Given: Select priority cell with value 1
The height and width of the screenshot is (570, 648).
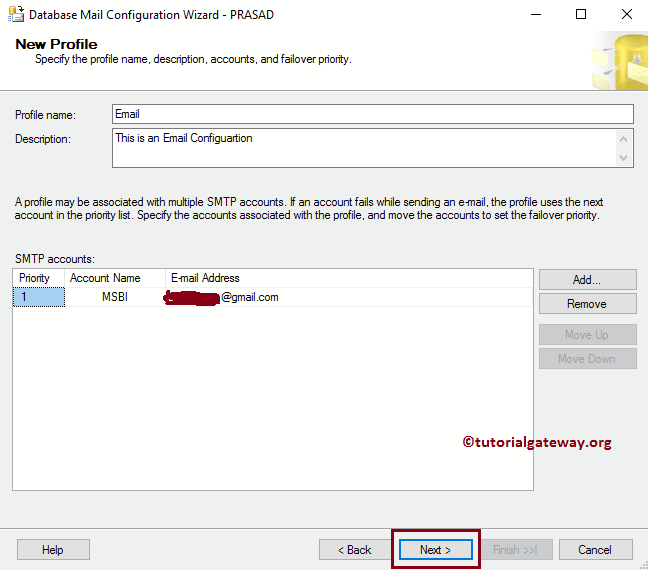Looking at the screenshot, I should click(x=39, y=297).
